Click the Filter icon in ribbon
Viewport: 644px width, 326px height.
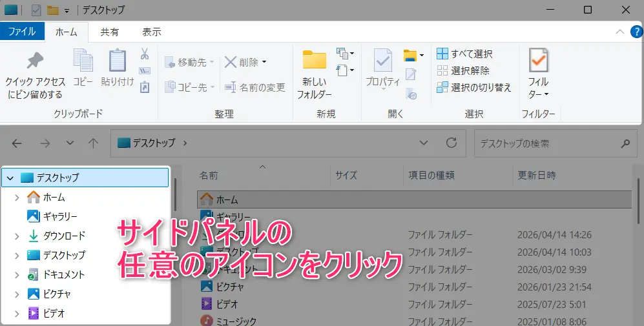pos(538,60)
